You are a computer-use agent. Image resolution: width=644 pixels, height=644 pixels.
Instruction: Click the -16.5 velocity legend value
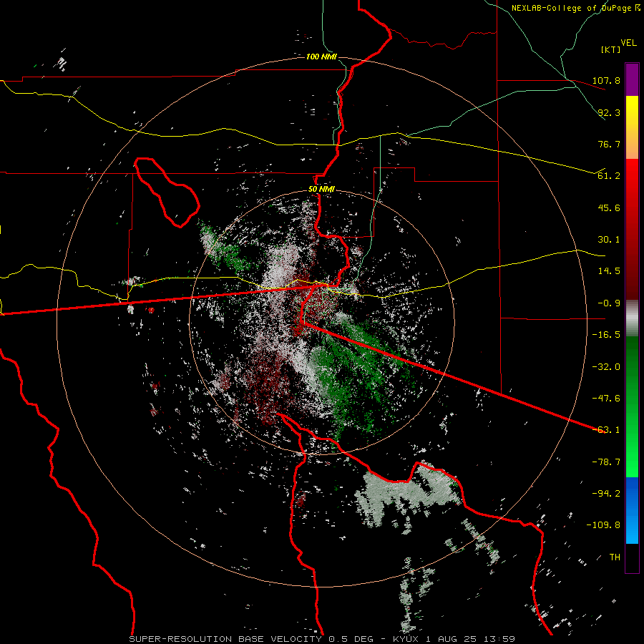point(606,335)
